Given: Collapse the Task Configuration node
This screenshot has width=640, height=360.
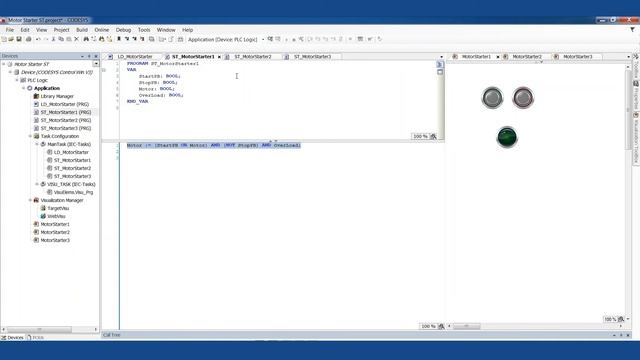Looking at the screenshot, I should click(x=30, y=136).
